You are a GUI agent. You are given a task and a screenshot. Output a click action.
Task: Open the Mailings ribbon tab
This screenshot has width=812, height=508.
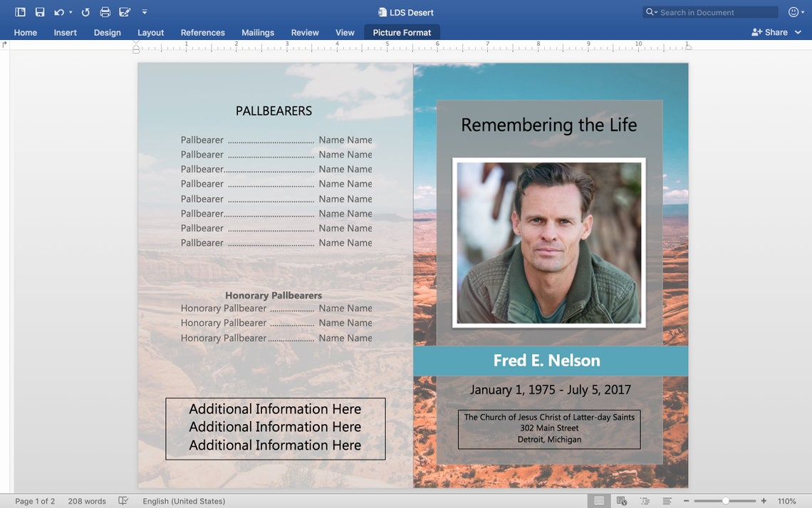coord(257,32)
